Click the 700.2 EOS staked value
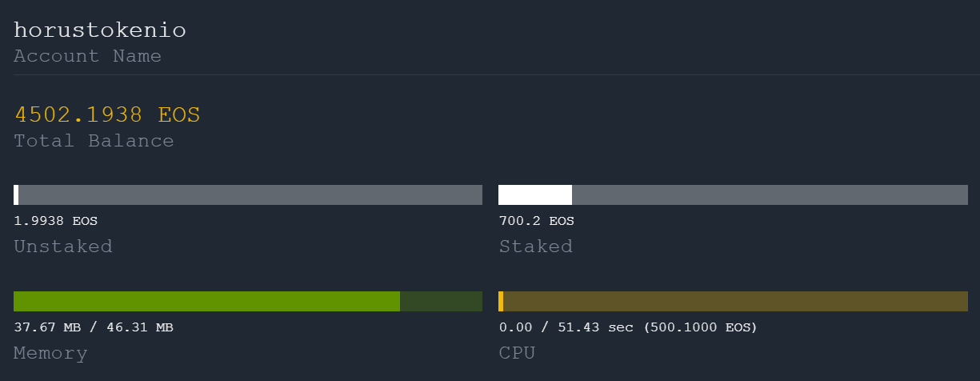The width and height of the screenshot is (980, 381). [536, 221]
